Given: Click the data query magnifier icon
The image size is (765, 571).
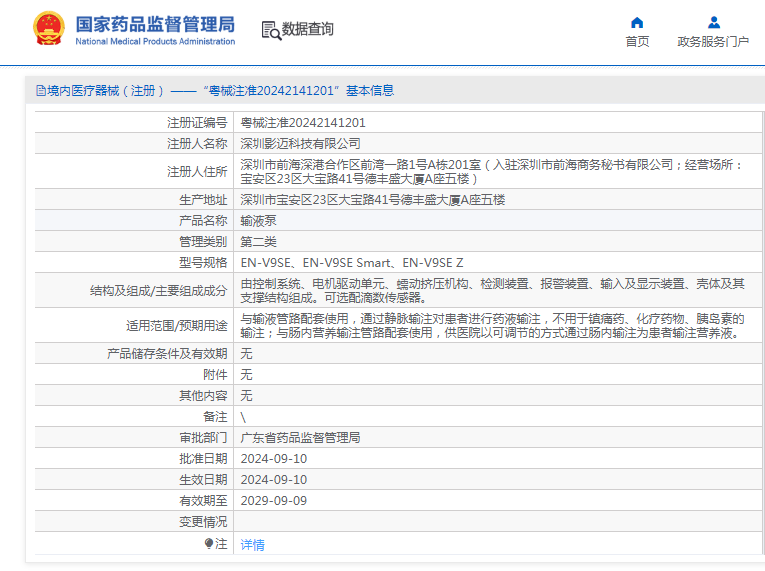Looking at the screenshot, I should click(271, 30).
